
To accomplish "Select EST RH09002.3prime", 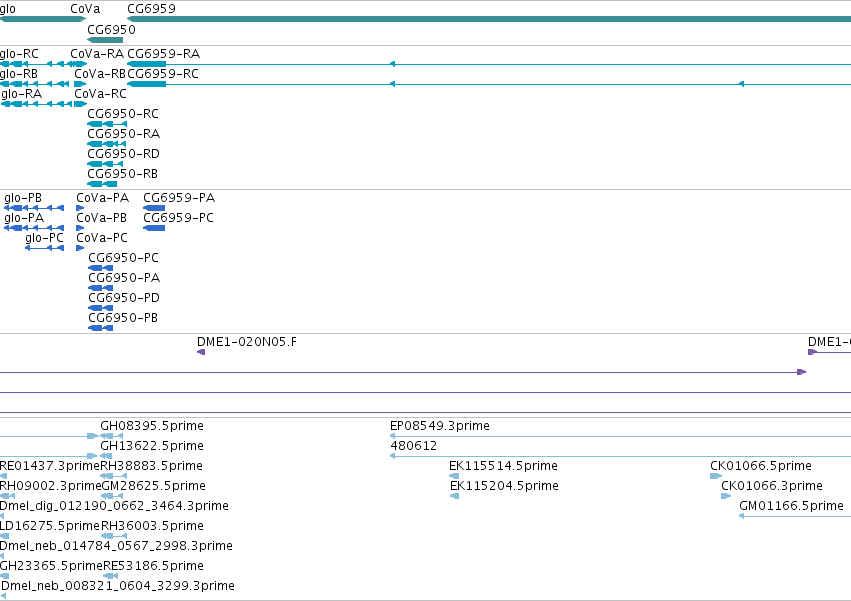I will click(50, 486).
